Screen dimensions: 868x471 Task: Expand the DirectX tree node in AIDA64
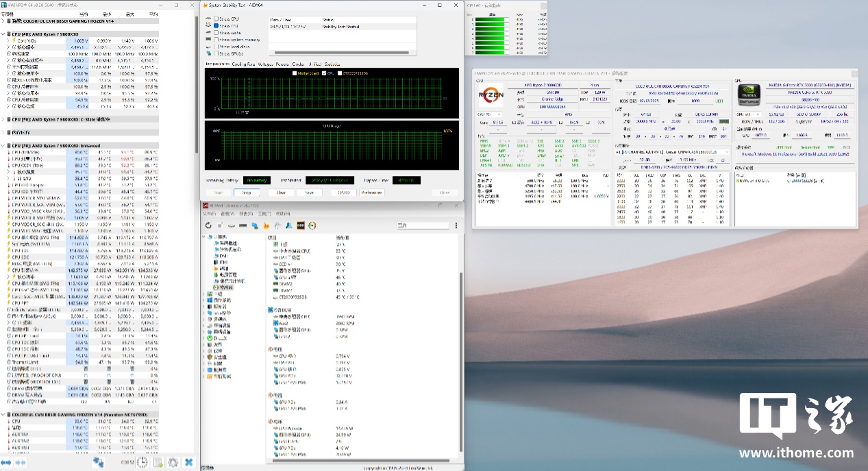[204, 338]
